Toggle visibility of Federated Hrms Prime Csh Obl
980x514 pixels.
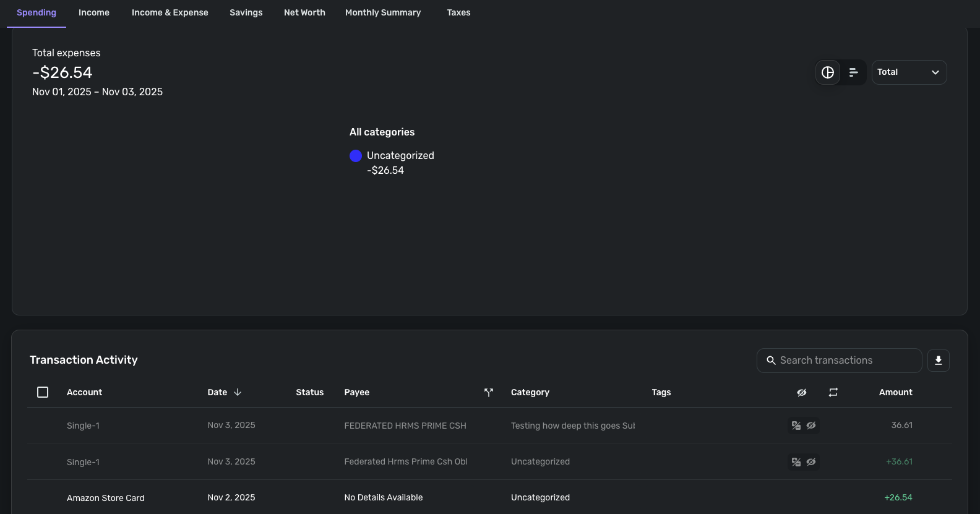coord(811,462)
